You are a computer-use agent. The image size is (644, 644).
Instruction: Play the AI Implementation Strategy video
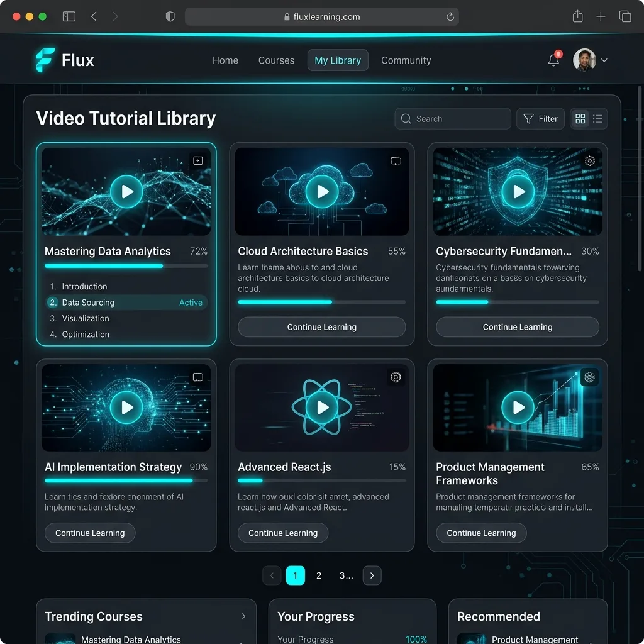click(x=126, y=407)
